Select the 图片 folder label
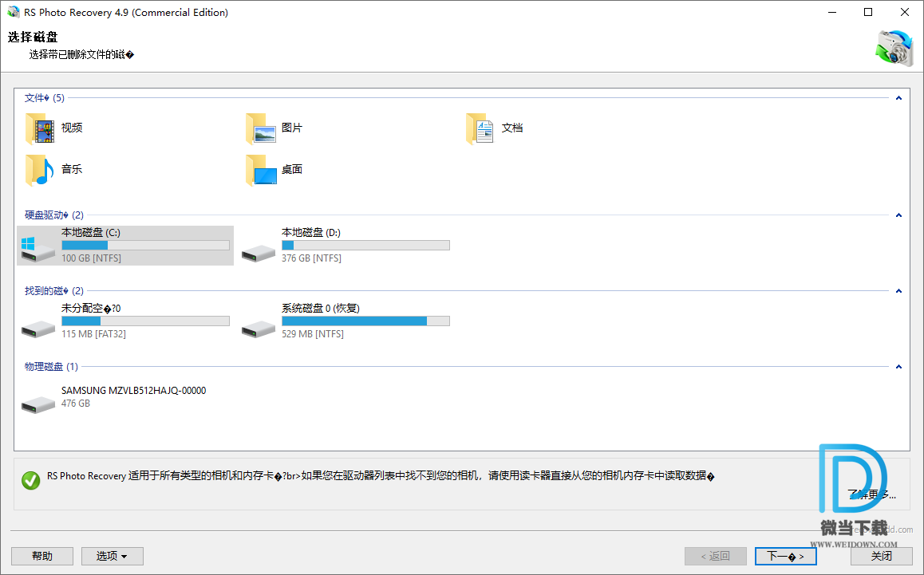Viewport: 924px width, 575px height. (x=292, y=128)
